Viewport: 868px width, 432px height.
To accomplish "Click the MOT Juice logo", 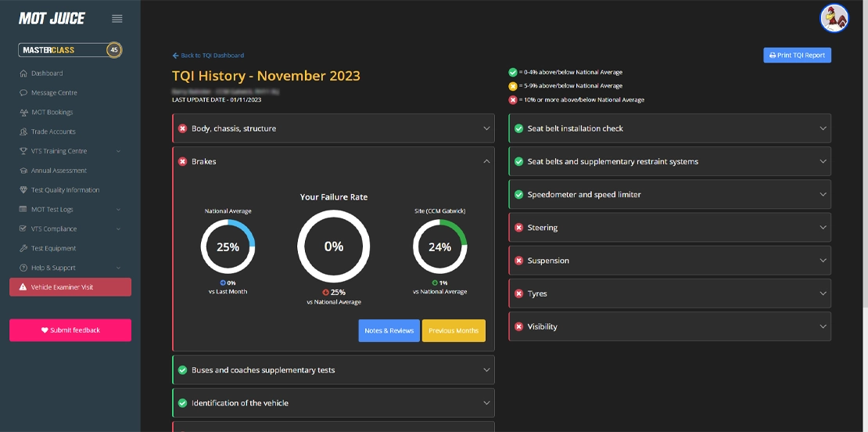I will coord(52,19).
